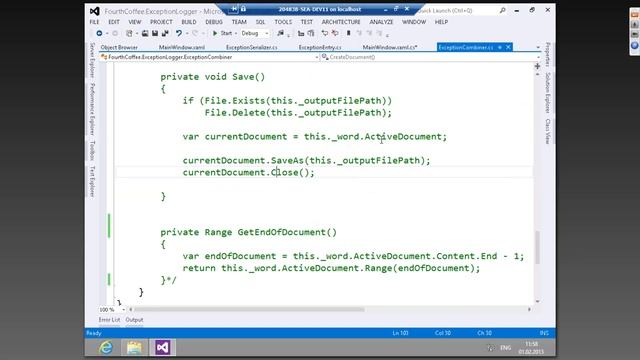Screen dimensions: 640x360
Task: Open the Error List panel tab
Action: pos(109,320)
